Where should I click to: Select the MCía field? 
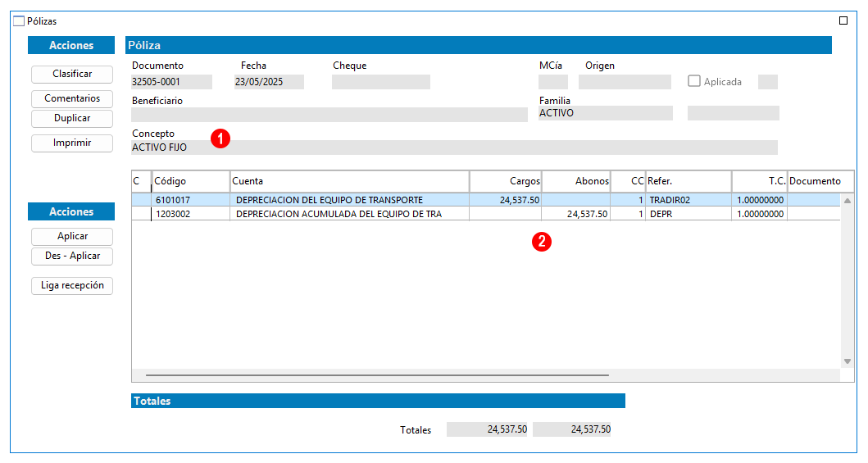[553, 82]
